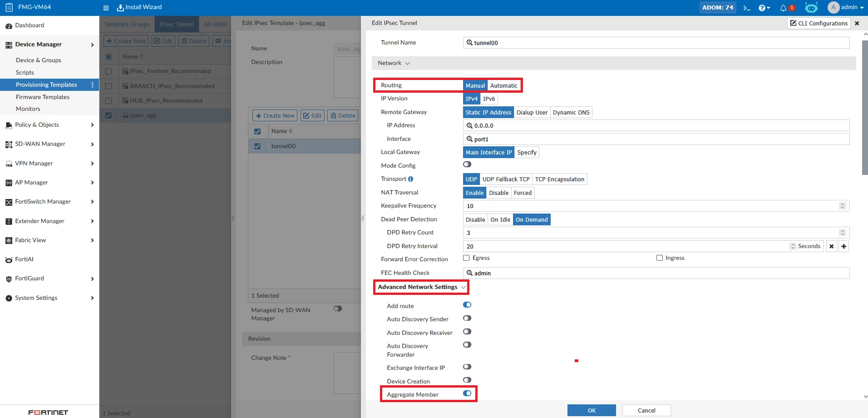Collapse Advanced Network Settings section
The width and height of the screenshot is (868, 418).
tap(422, 287)
